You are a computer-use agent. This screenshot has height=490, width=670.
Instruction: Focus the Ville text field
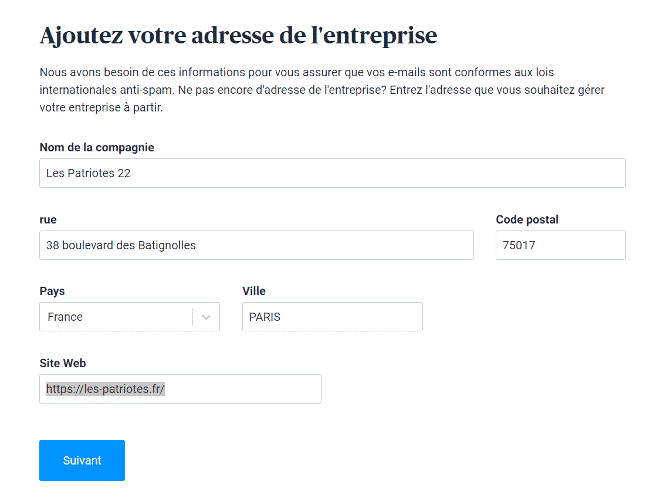[332, 317]
